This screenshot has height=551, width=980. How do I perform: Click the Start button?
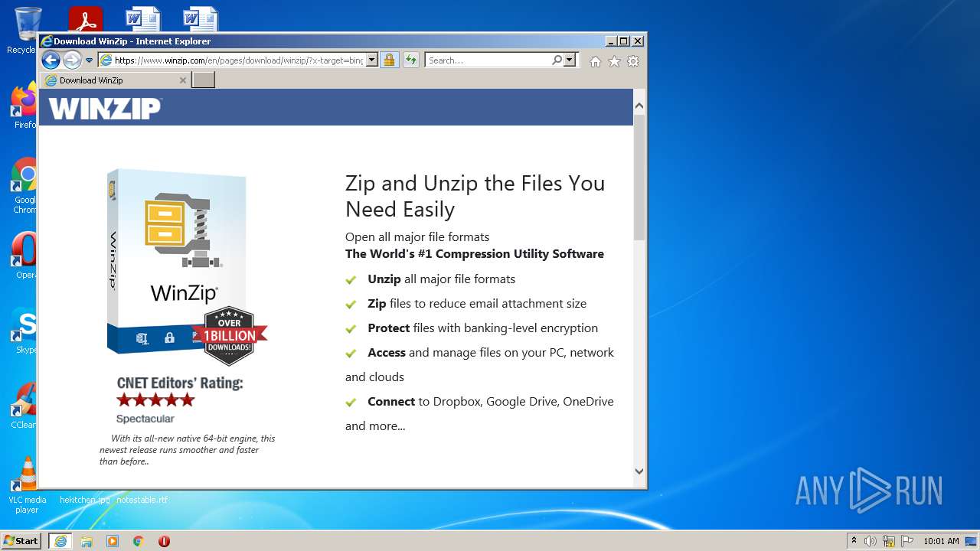click(x=21, y=541)
